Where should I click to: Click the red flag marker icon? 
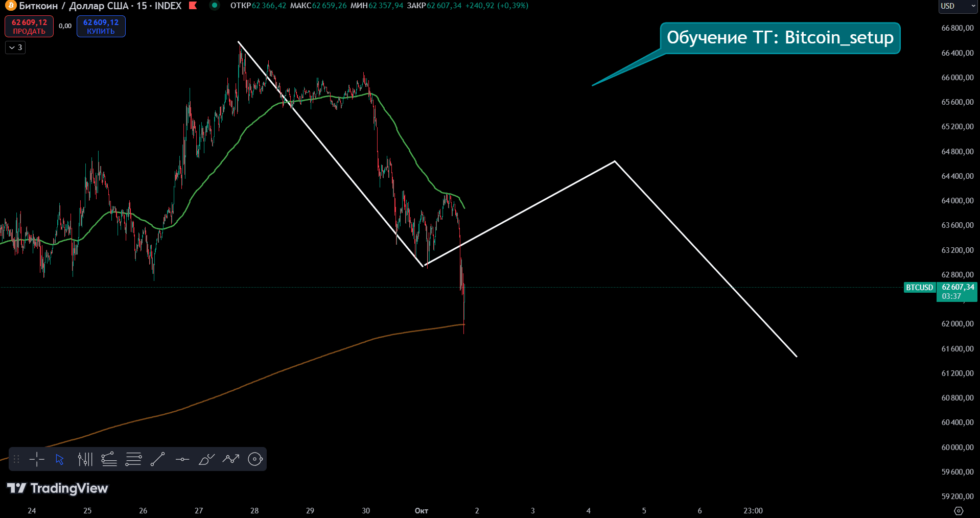(193, 6)
